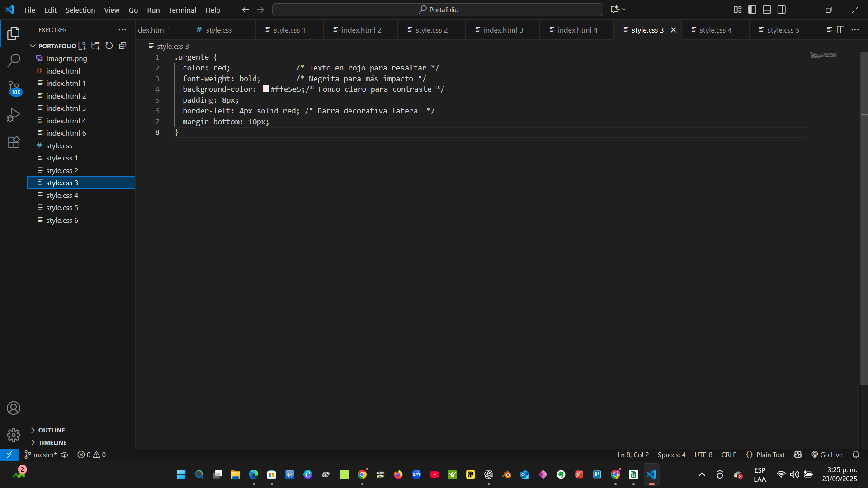Close the style.css 3 tab
The height and width of the screenshot is (488, 868).
tap(673, 30)
